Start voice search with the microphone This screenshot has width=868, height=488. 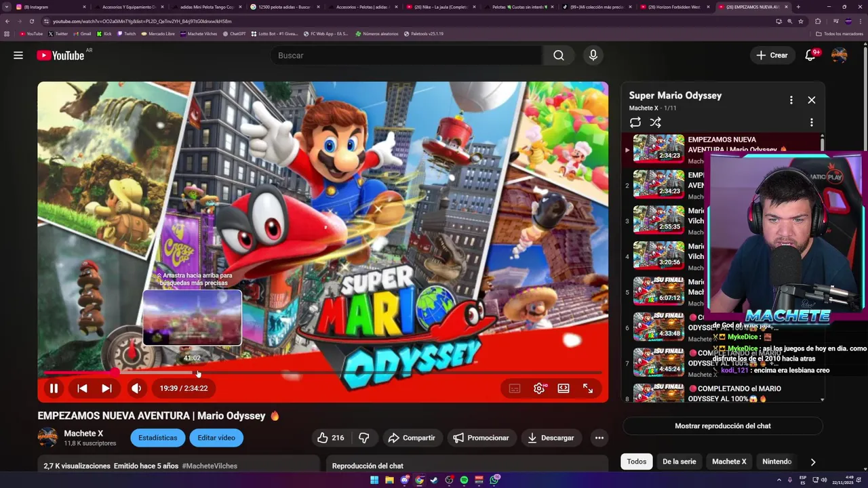pyautogui.click(x=593, y=56)
